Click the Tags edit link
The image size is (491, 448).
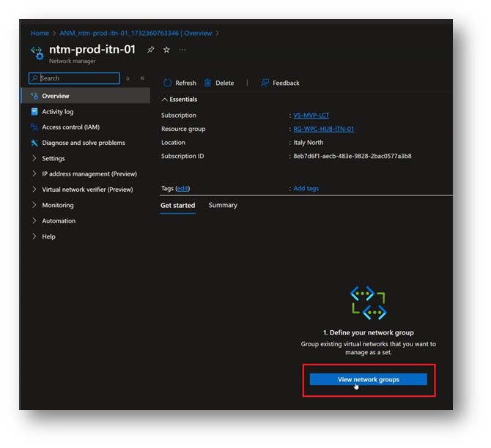point(182,188)
